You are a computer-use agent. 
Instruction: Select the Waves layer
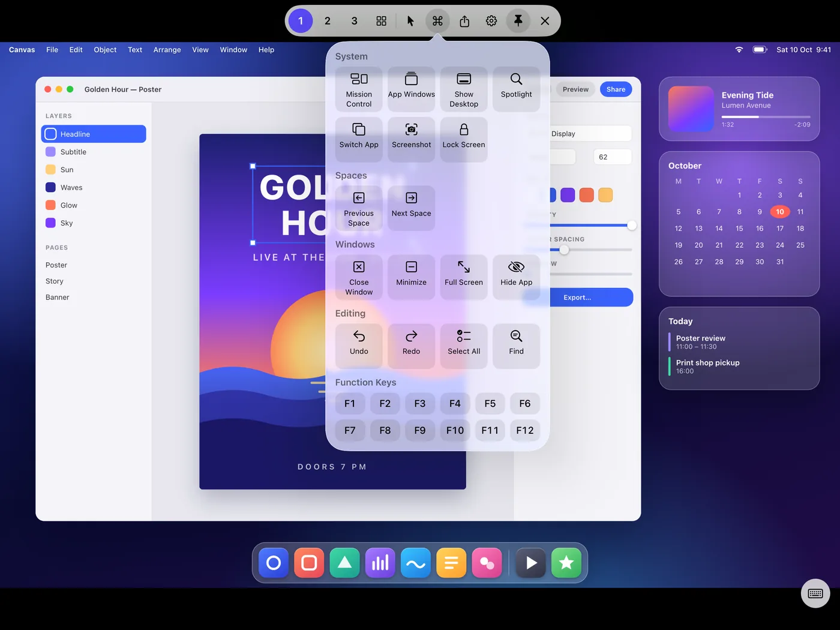pyautogui.click(x=94, y=187)
